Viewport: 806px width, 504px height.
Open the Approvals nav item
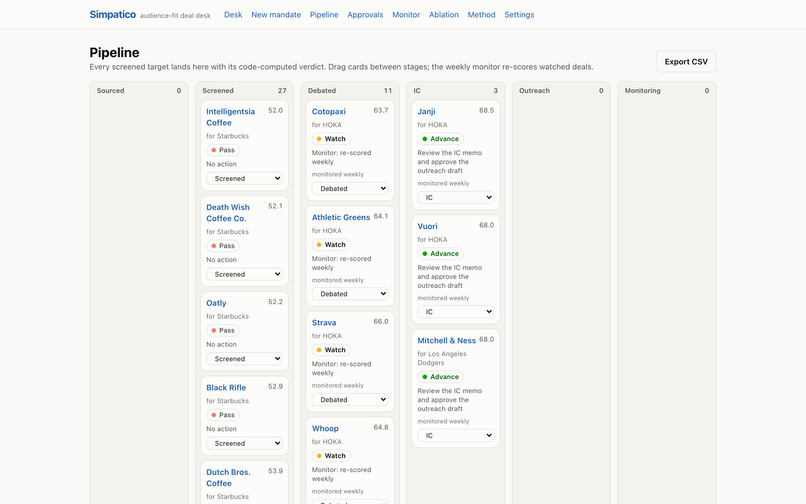click(x=365, y=15)
